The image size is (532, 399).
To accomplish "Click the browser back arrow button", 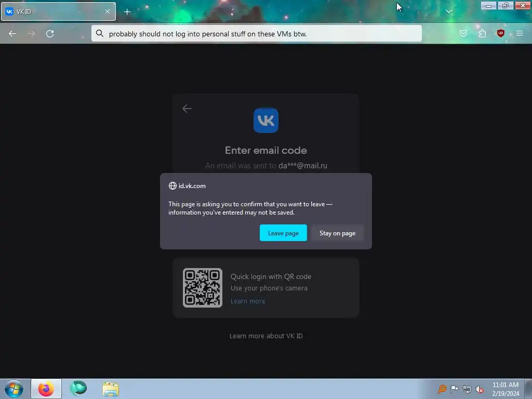I will (12, 34).
